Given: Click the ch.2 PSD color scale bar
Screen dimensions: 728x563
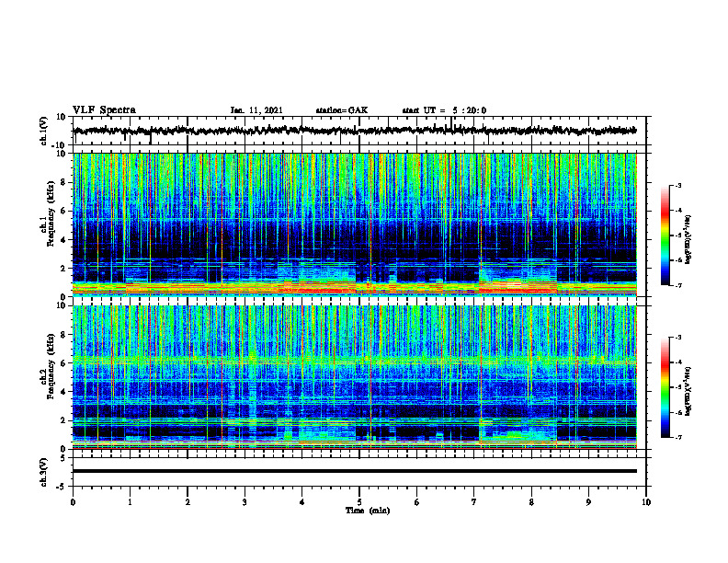Looking at the screenshot, I should point(665,387).
